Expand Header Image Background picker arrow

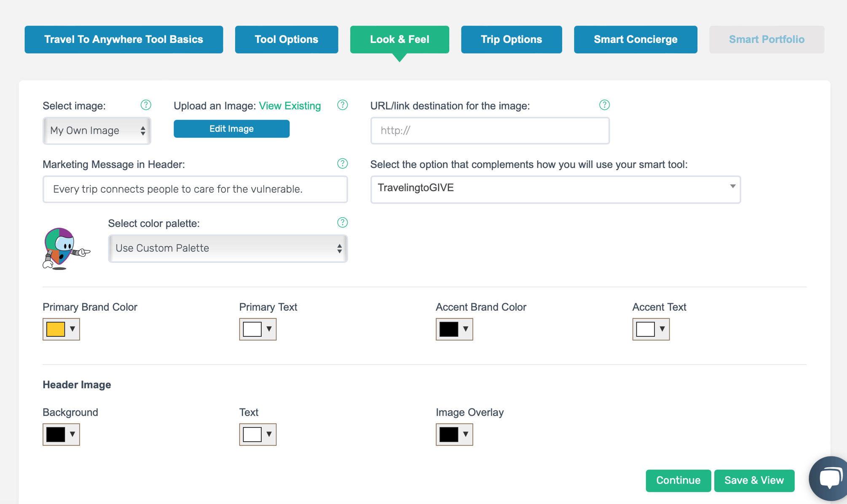(x=72, y=434)
